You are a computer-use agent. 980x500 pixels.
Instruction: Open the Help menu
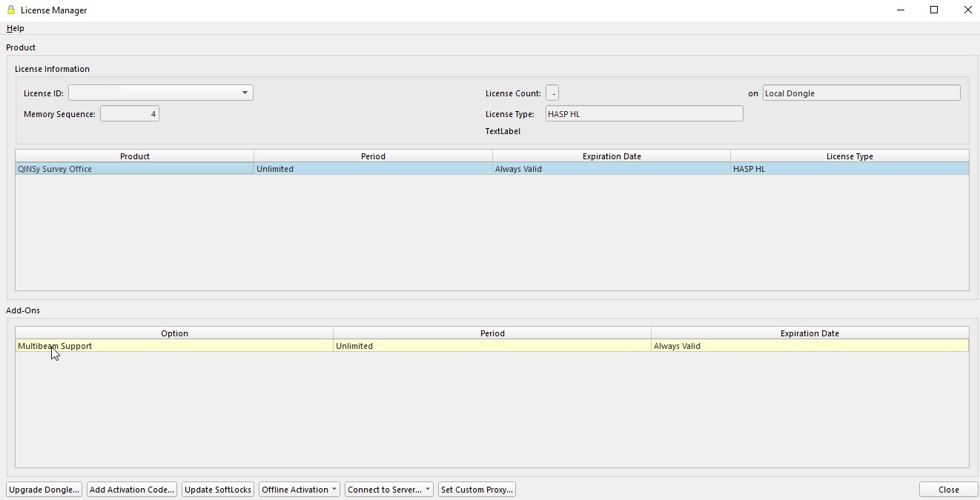point(15,28)
